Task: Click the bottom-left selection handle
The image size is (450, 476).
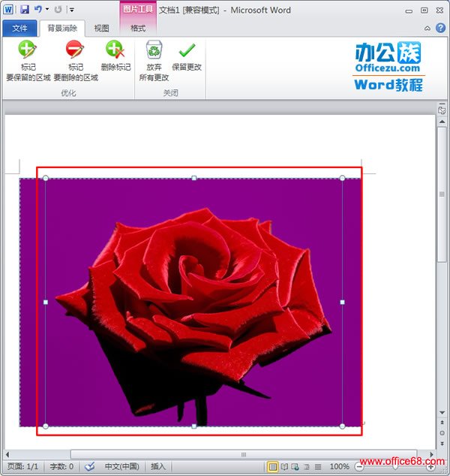Action: 46,426
